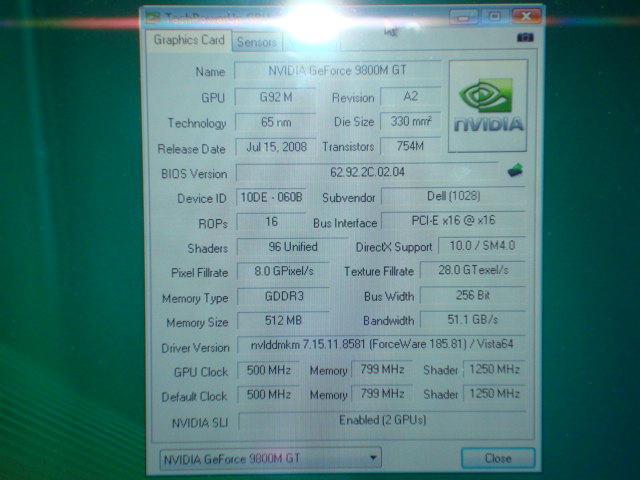Click the Subvendor field Dell (1028)

pos(453,196)
